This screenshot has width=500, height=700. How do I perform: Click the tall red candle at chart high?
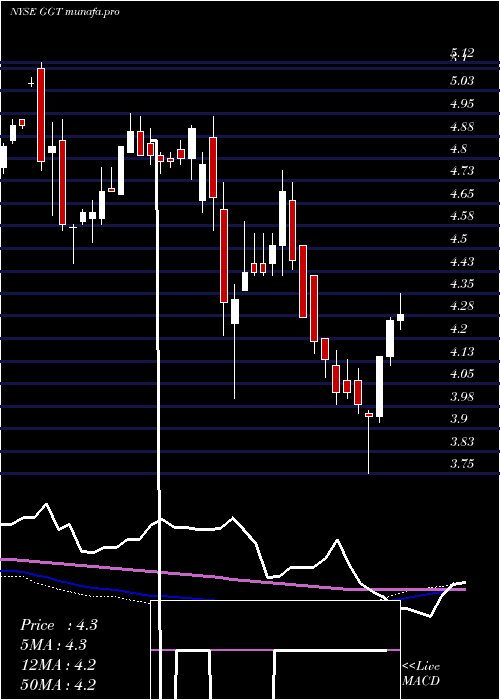click(41, 115)
